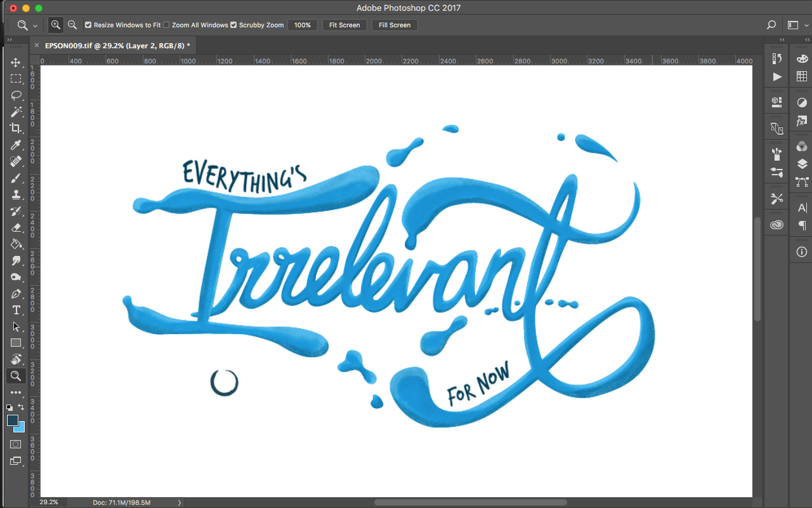Select the Rectangle shape tool
812x508 pixels.
(16, 343)
